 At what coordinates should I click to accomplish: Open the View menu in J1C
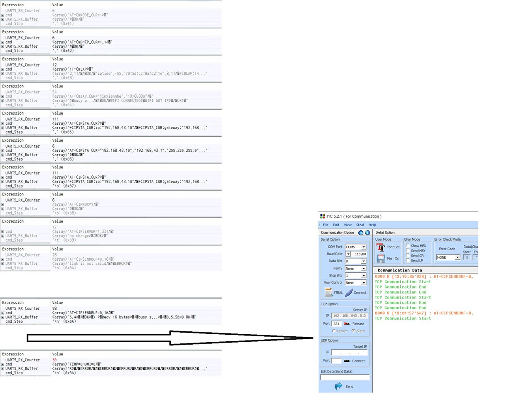click(347, 225)
